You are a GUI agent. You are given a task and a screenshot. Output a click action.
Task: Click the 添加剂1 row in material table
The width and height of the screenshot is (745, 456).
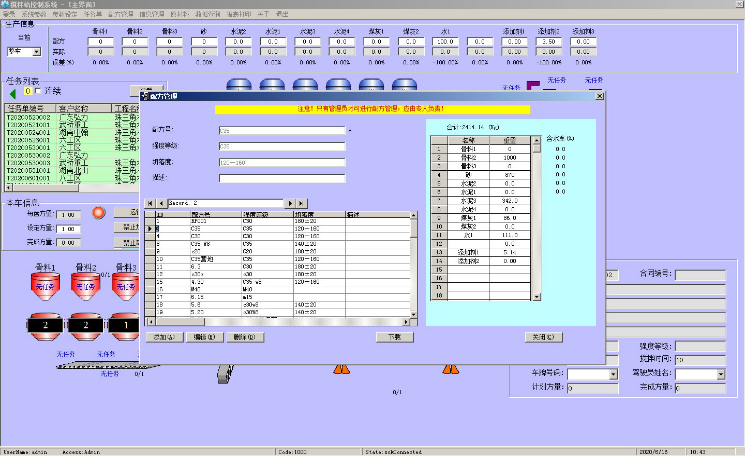(x=480, y=252)
